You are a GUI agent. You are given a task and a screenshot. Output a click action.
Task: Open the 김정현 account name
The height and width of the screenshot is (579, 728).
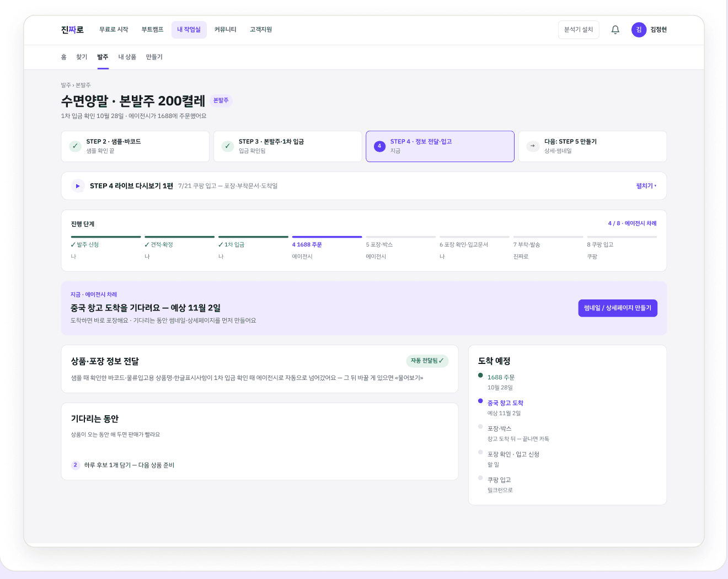point(659,30)
